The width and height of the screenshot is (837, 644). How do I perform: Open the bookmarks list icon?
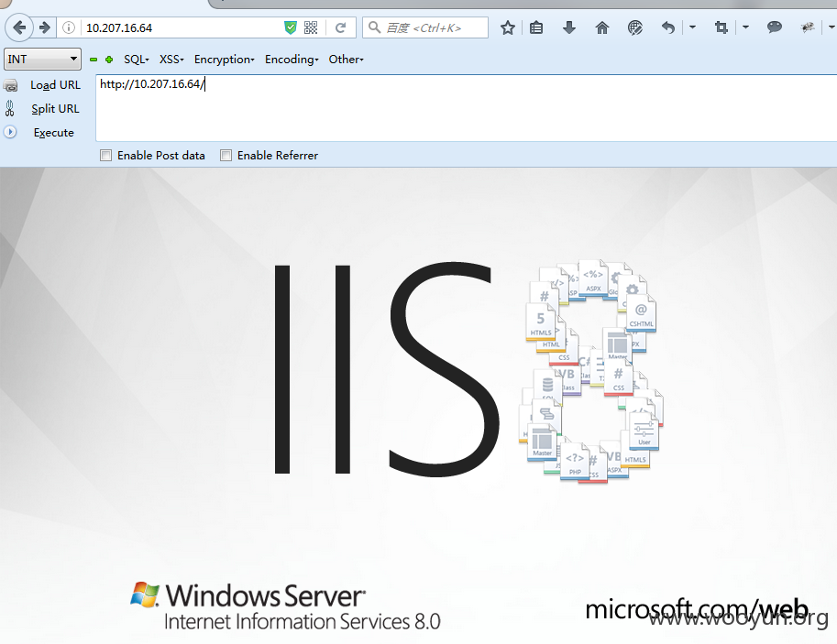536,27
